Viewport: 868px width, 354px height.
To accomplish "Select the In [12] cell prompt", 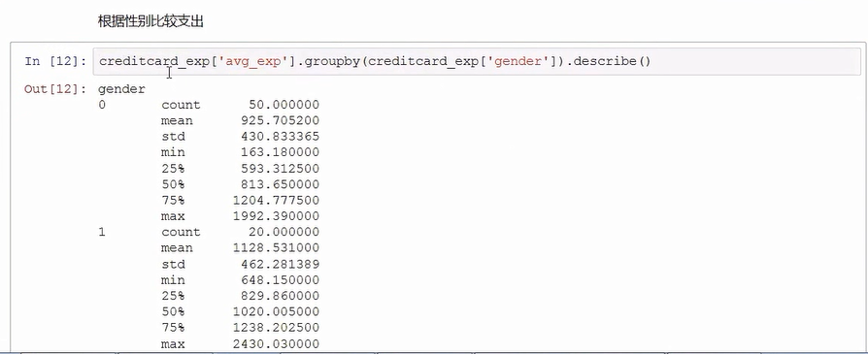I will (55, 61).
